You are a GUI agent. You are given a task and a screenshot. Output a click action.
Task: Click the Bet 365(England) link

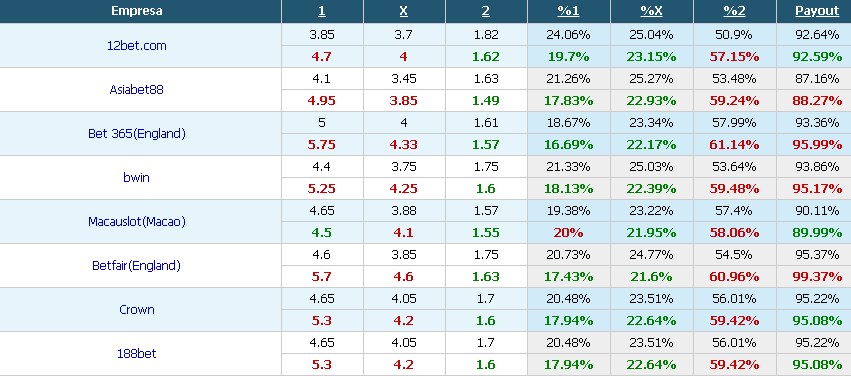tap(137, 133)
